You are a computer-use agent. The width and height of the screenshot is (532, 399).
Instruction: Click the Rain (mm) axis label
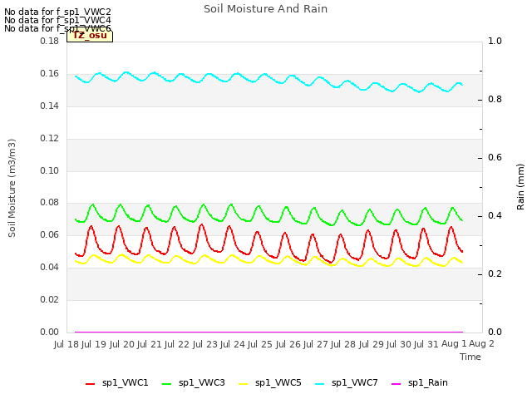pos(520,187)
